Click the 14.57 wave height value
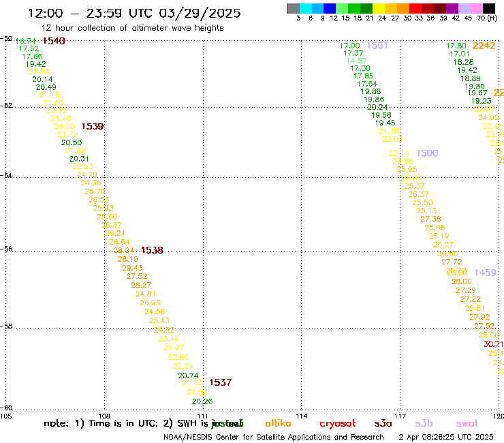Image resolution: width=504 pixels, height=443 pixels. 356,61
